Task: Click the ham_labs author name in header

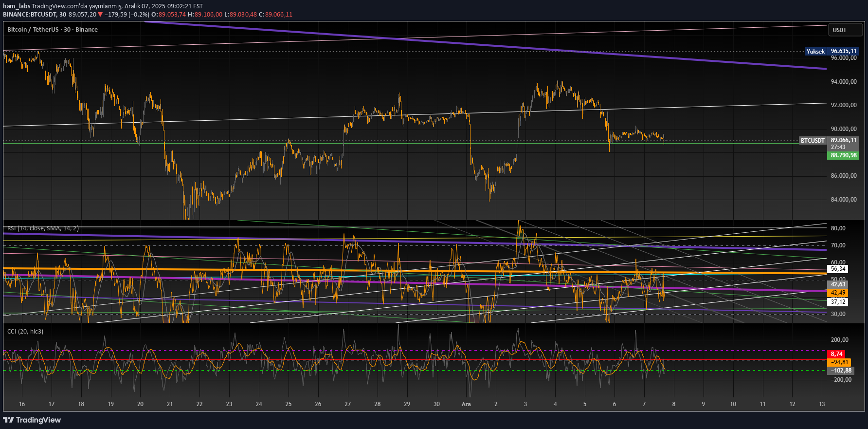Action: point(17,6)
